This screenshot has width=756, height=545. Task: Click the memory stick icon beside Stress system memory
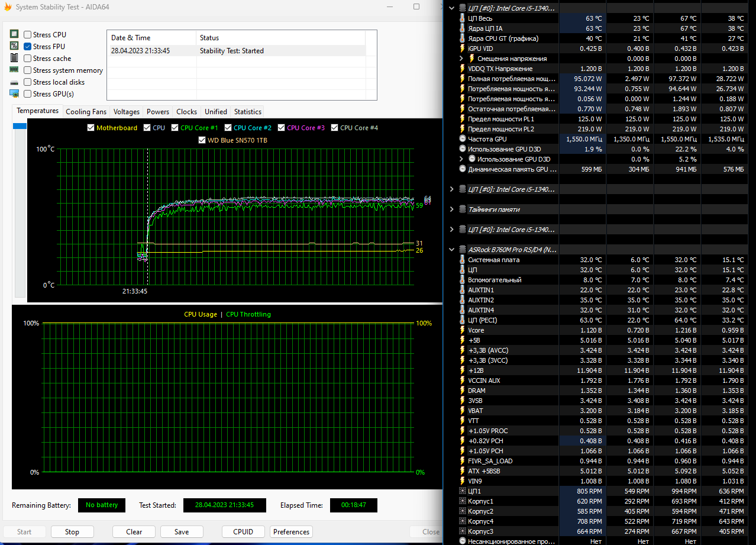14,70
